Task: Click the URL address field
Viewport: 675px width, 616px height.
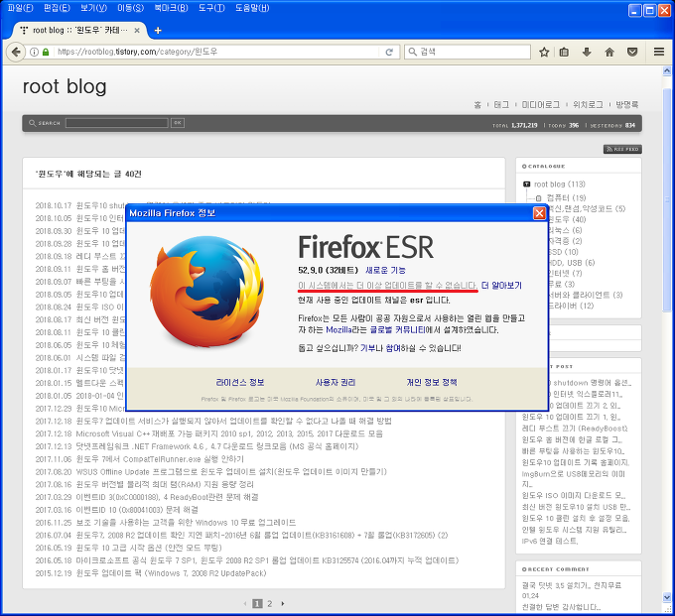Action: 217,52
